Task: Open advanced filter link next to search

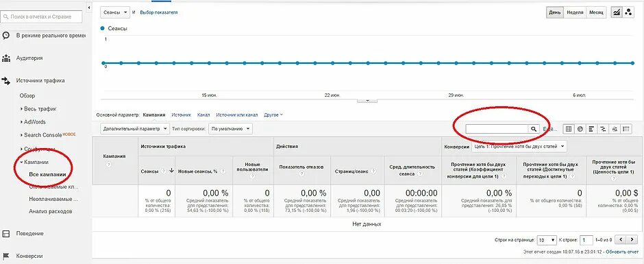Action: click(549, 129)
